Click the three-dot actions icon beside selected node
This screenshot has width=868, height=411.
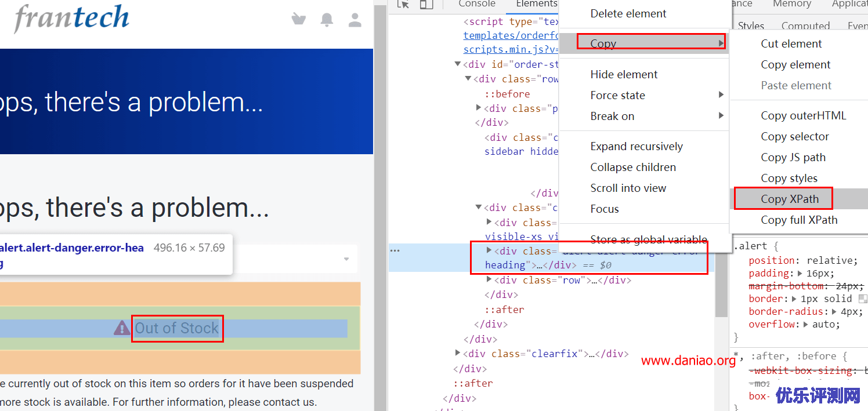click(395, 251)
